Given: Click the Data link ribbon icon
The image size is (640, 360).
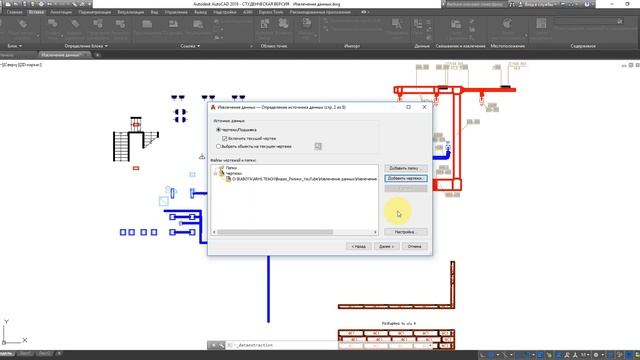Looking at the screenshot, I should [456, 24].
